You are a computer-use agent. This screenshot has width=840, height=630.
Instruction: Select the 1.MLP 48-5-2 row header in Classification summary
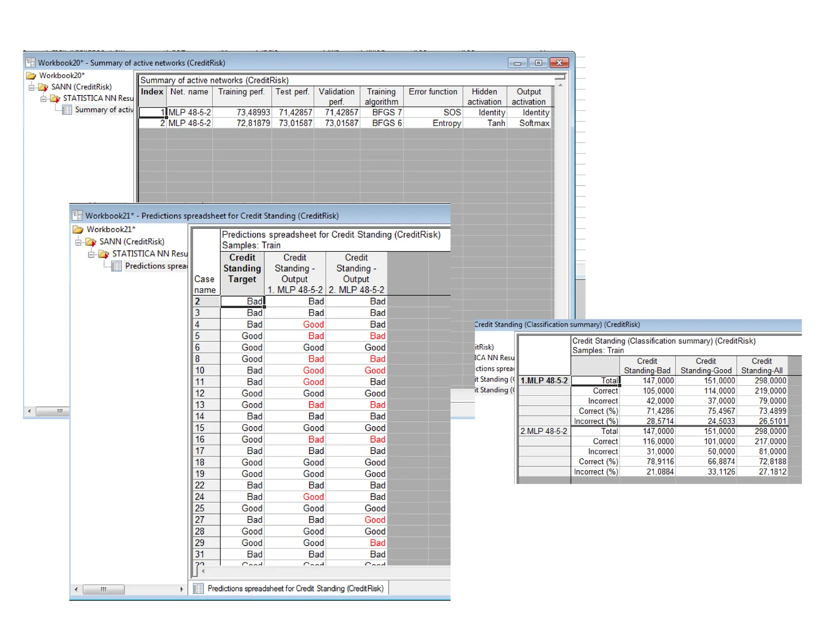[x=544, y=381]
